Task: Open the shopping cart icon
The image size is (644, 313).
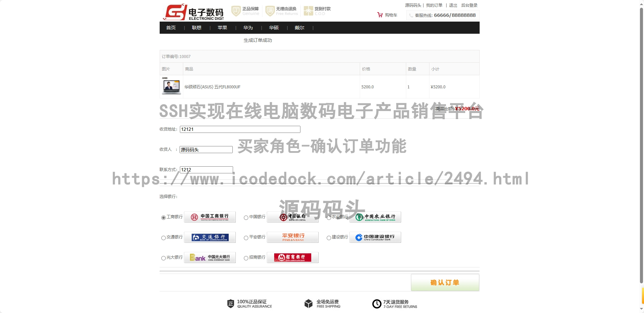Action: pos(380,15)
